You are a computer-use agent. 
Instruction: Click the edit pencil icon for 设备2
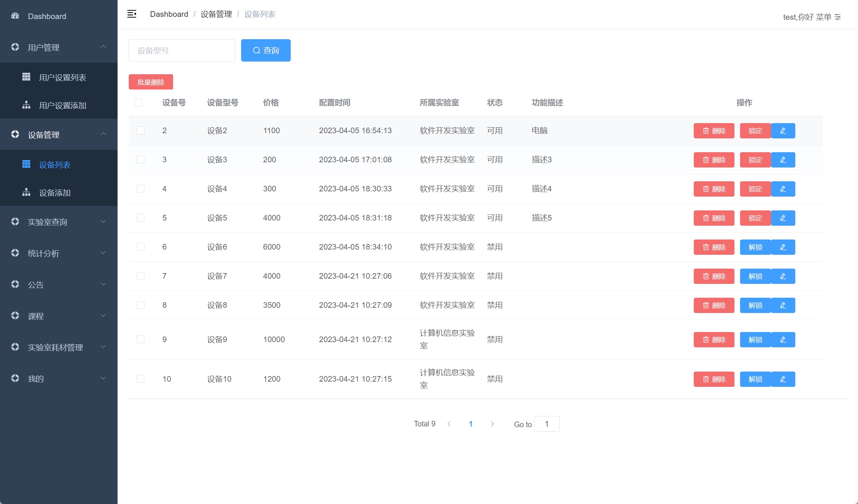click(x=783, y=131)
